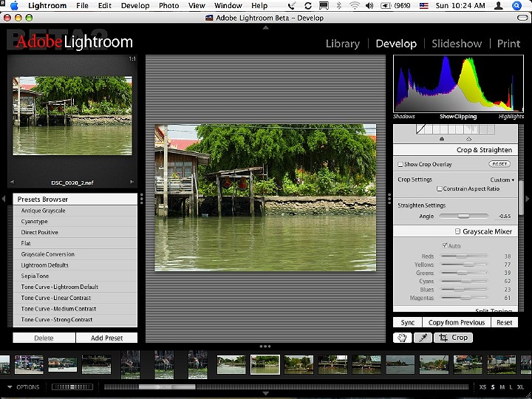Viewport: 532px width, 399px height.
Task: Click the crop RESET pill button
Action: 499,164
